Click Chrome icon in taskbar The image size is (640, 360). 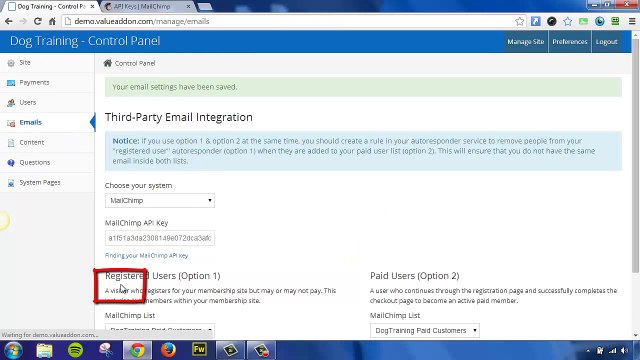137,350
